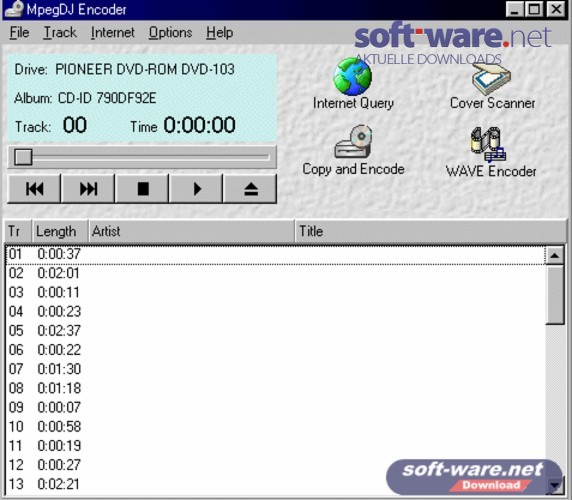
Task: Open the File menu
Action: (19, 33)
